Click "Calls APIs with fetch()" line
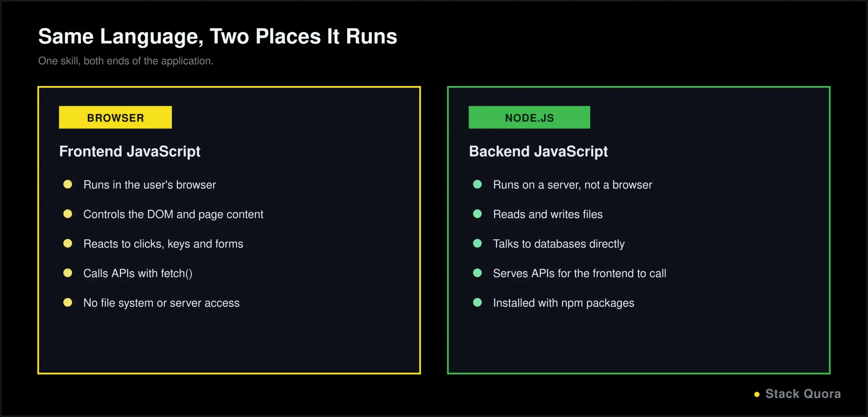 click(x=138, y=273)
